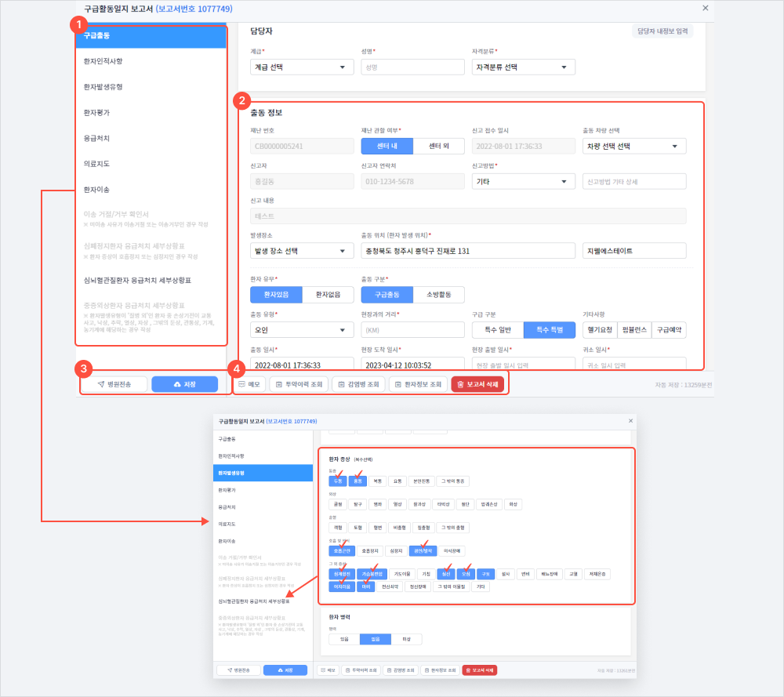
Task: Click 보고서 삭제 in the lower window
Action: coord(479,670)
